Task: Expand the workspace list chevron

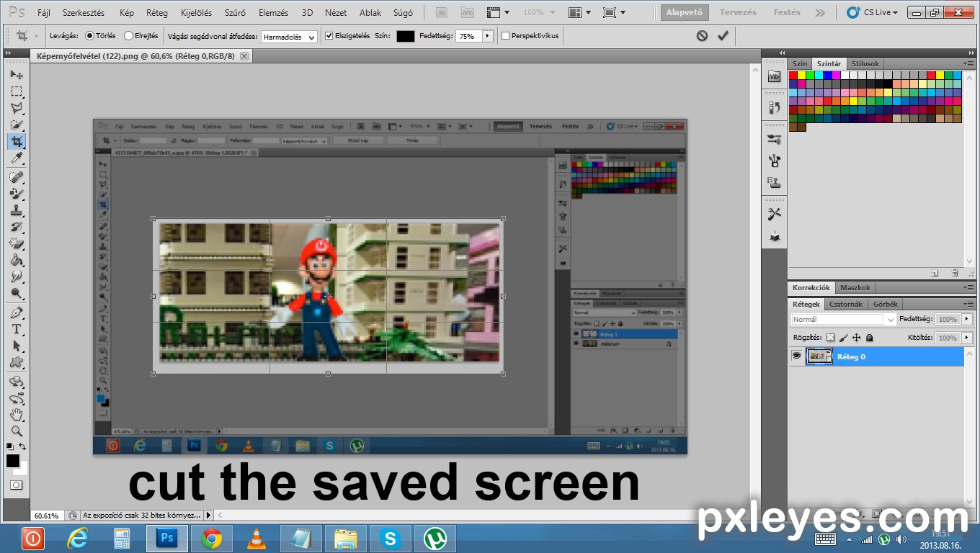Action: 820,12
